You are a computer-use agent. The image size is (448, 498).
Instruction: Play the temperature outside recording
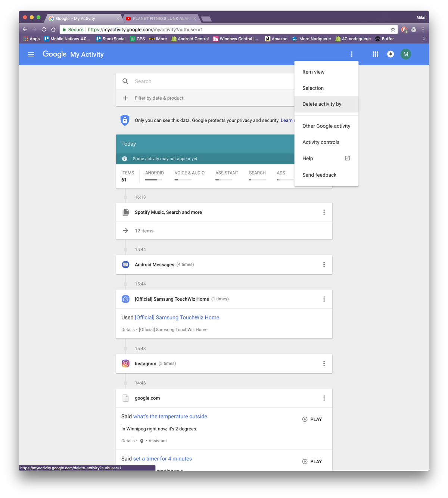coord(312,419)
